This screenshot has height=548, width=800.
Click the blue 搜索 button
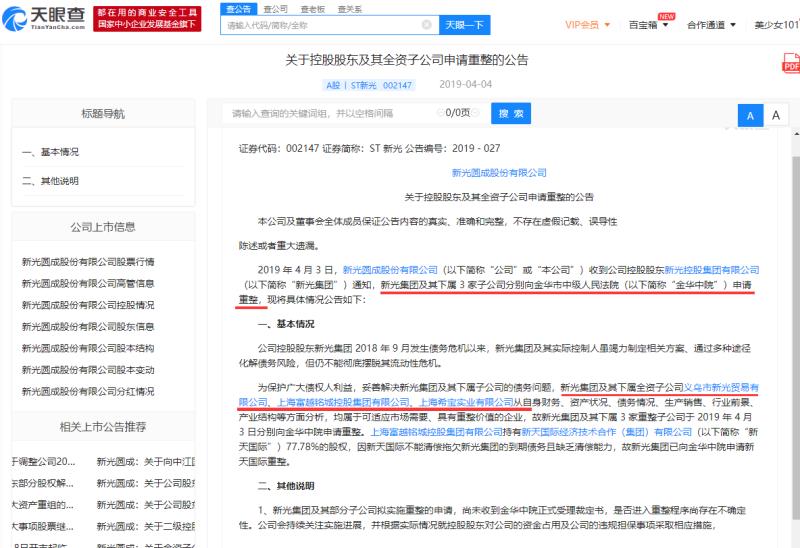pos(511,113)
